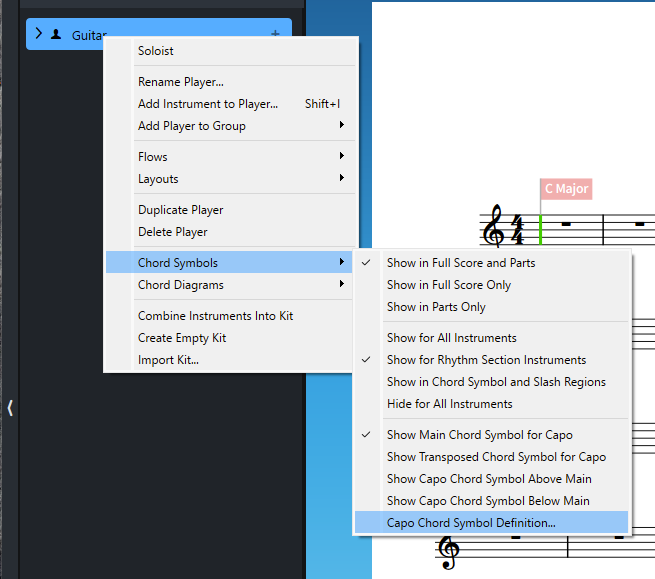Viewport: 655px width, 579px height.
Task: Choose Show Capo Chord Symbol Below Main
Action: click(x=491, y=501)
